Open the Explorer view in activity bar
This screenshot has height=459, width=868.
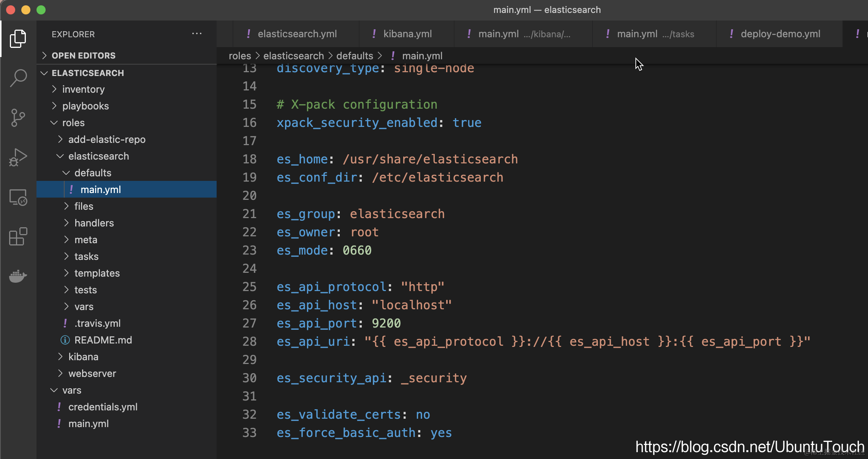(x=18, y=38)
